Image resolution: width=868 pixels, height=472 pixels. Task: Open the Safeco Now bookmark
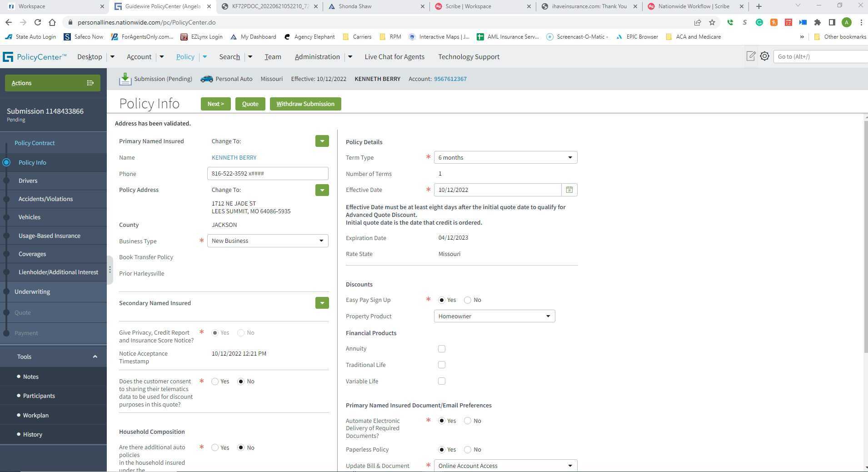[x=83, y=37]
